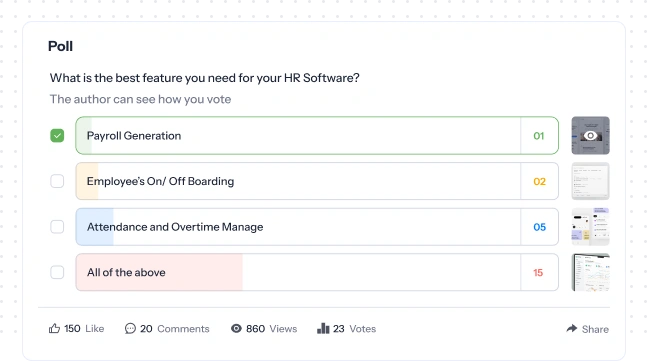This screenshot has height=361, width=647.
Task: Open the Attendance and Overtime Manage thumbnail
Action: tap(590, 227)
